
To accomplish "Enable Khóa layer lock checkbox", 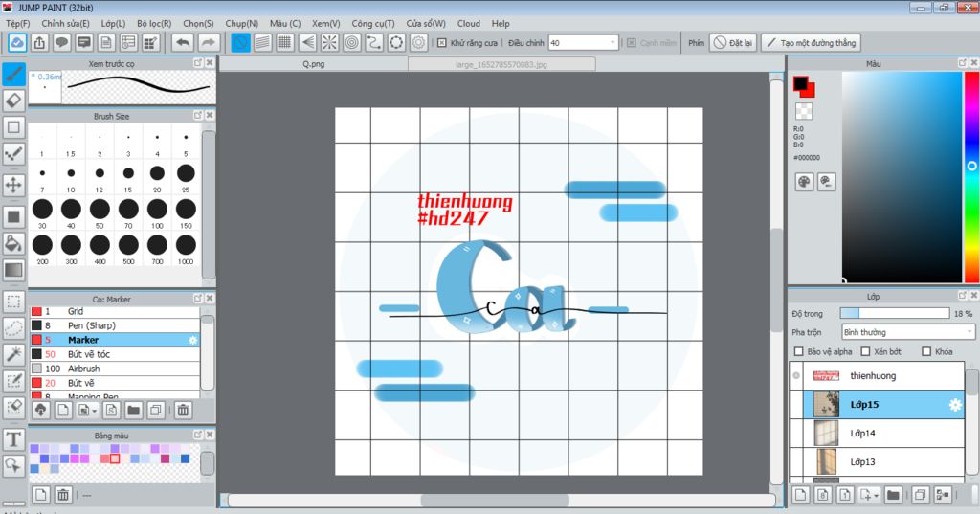I will pyautogui.click(x=926, y=351).
